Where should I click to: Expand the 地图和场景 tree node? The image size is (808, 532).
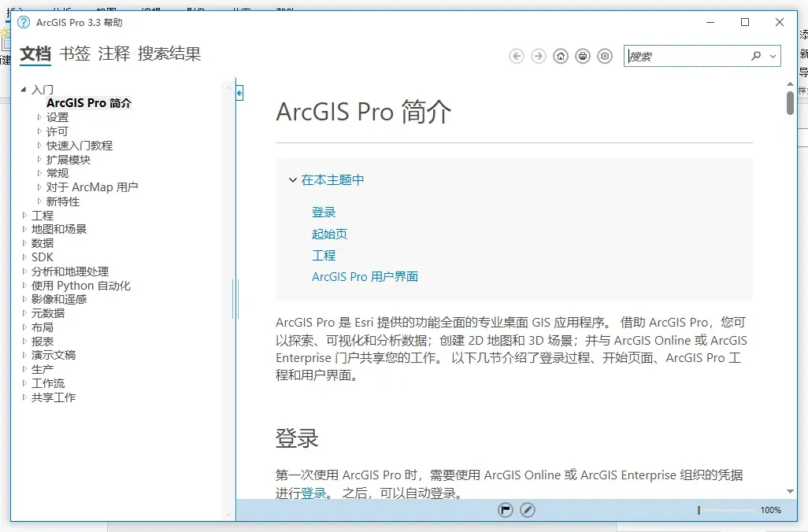[24, 229]
